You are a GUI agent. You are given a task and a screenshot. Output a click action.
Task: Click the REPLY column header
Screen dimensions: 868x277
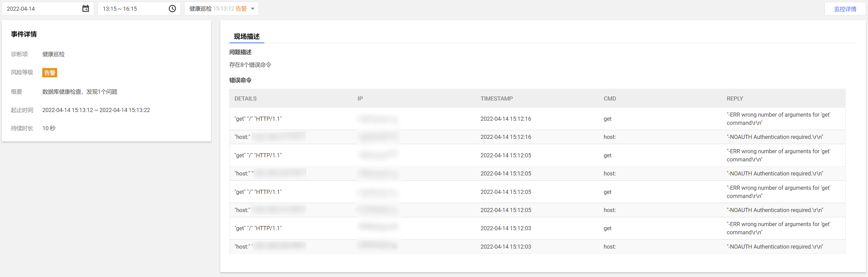point(735,99)
